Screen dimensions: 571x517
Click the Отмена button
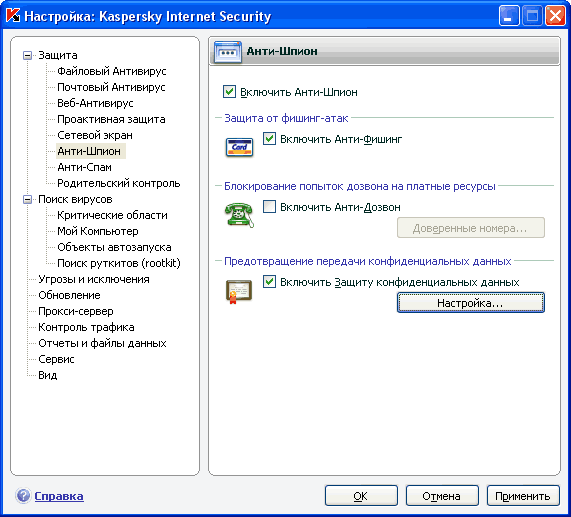[x=442, y=496]
